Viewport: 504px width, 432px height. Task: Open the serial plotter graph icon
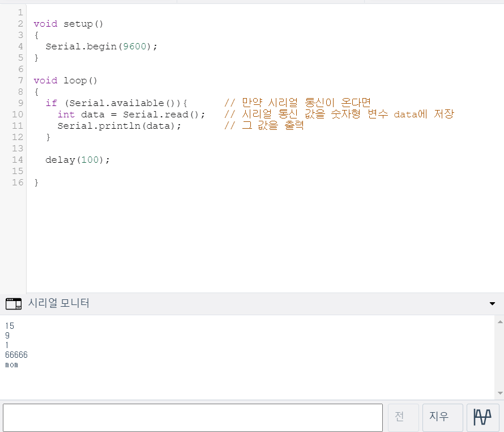482,417
